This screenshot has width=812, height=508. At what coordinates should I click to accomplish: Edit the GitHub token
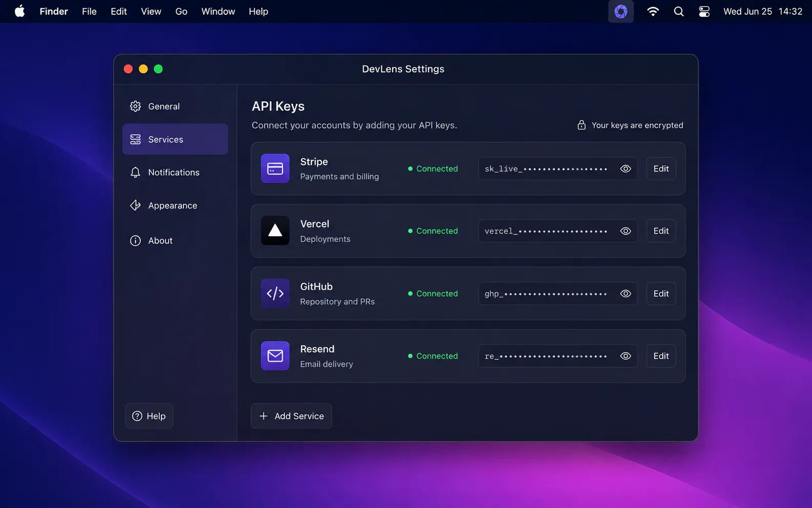tap(661, 293)
